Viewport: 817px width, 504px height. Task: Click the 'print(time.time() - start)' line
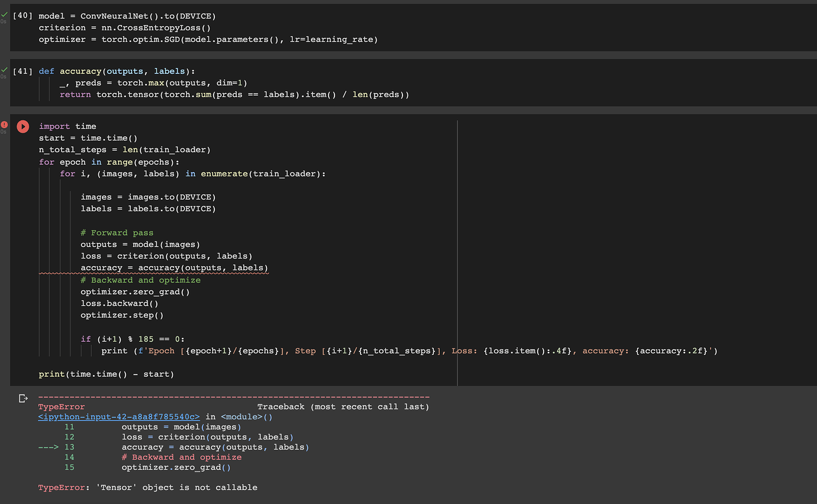click(x=106, y=374)
